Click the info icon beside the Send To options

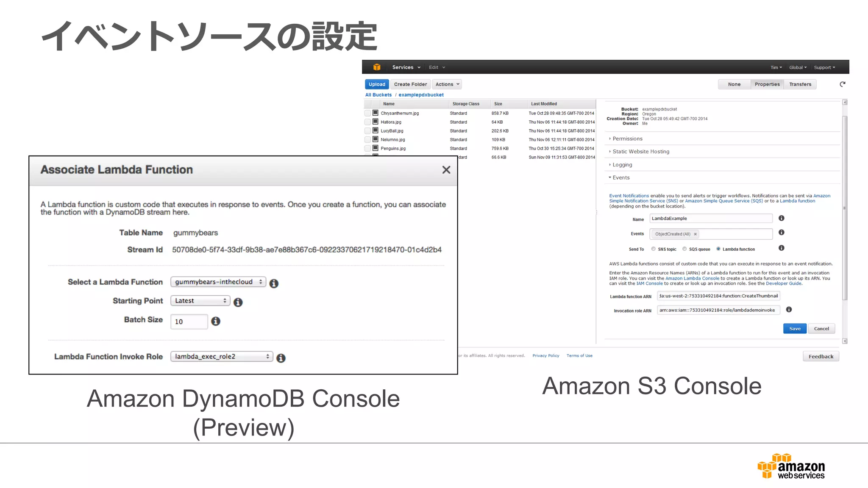tap(782, 248)
